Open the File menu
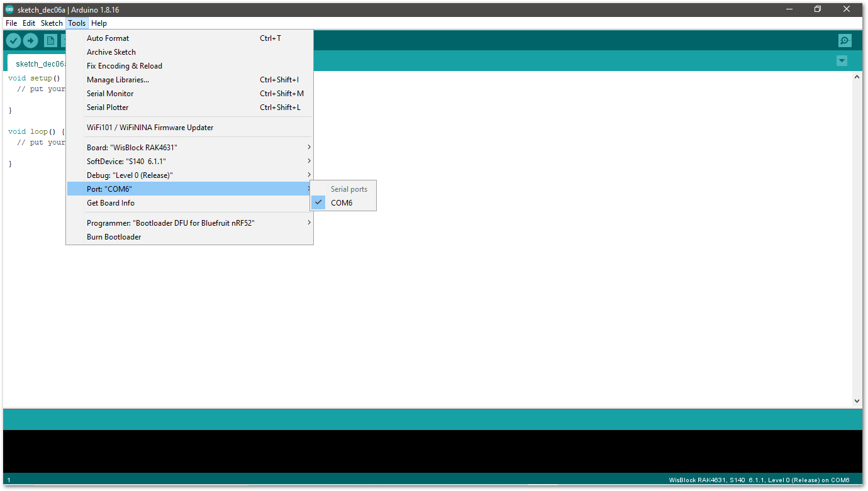This screenshot has height=491, width=868. pyautogui.click(x=11, y=23)
